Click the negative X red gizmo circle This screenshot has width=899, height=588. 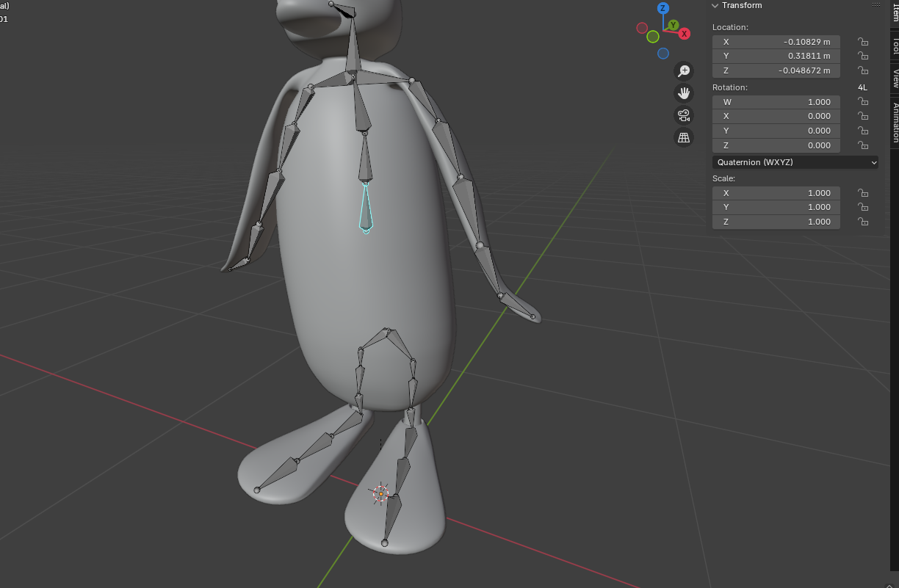642,28
